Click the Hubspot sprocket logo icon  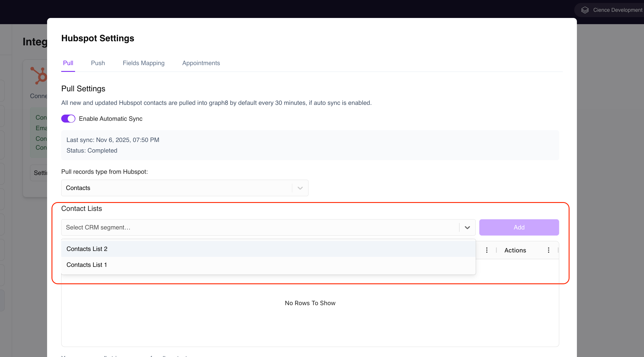pyautogui.click(x=39, y=76)
